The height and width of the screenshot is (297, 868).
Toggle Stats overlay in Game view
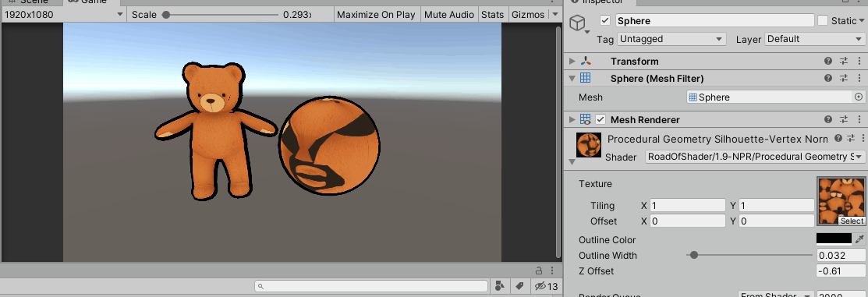pos(492,14)
